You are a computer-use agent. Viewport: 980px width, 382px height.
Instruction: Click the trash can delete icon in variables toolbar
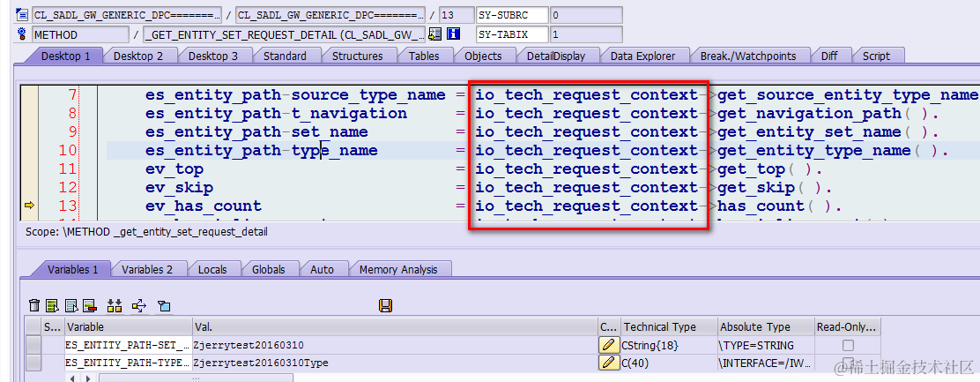[34, 306]
